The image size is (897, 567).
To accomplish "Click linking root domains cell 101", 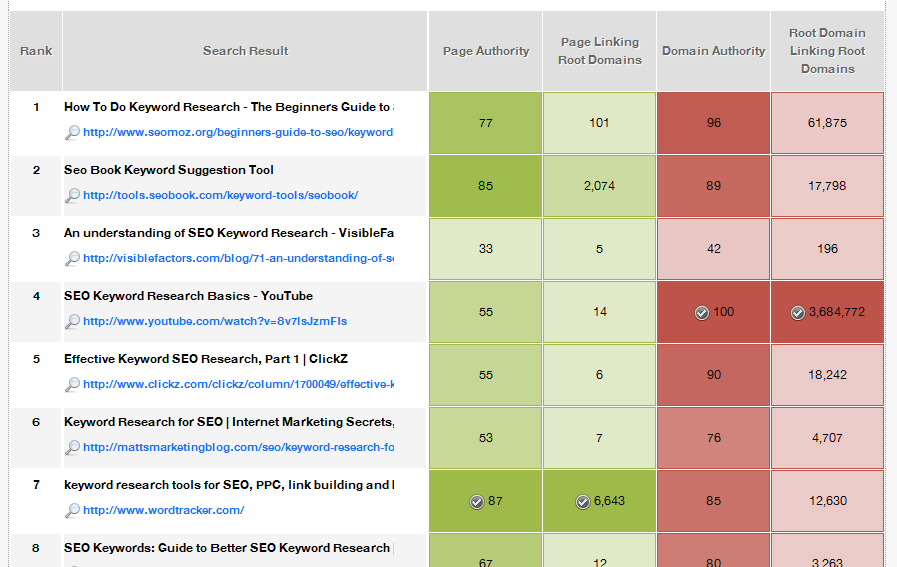I will [600, 123].
